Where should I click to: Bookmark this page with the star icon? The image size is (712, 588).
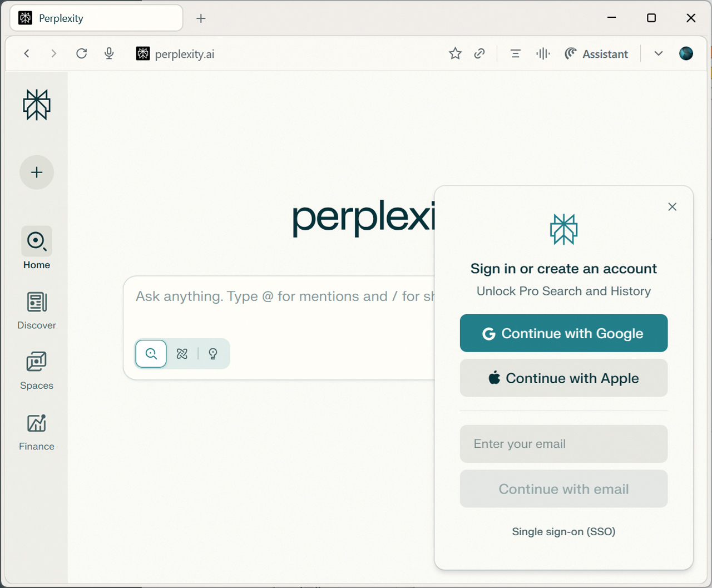455,53
